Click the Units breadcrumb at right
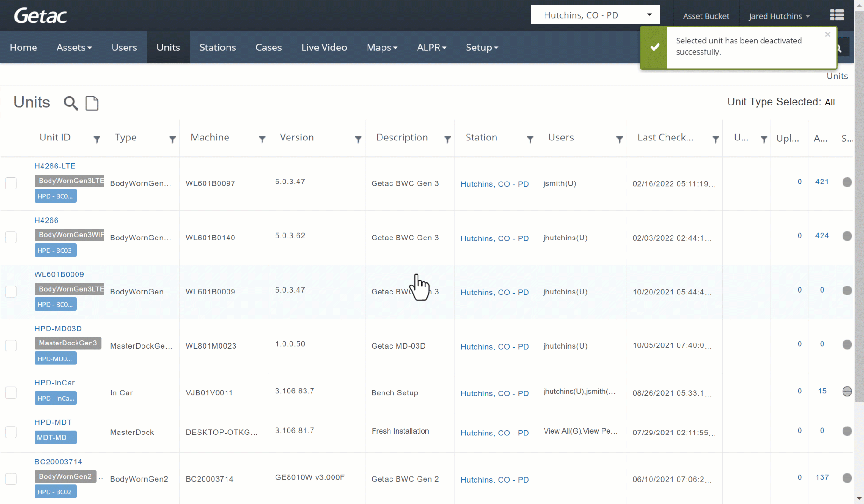 coord(837,76)
